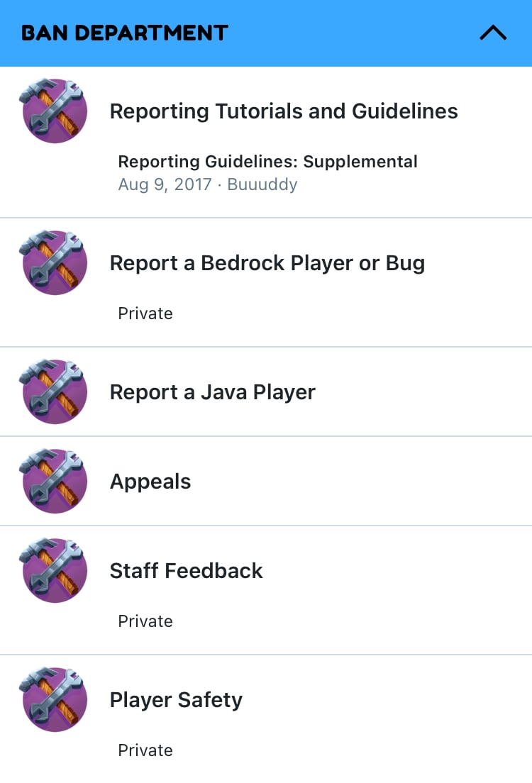Screen dimensions: 532x783
Task: Open Reporting Guidelines: Supplemental thread
Action: point(267,162)
